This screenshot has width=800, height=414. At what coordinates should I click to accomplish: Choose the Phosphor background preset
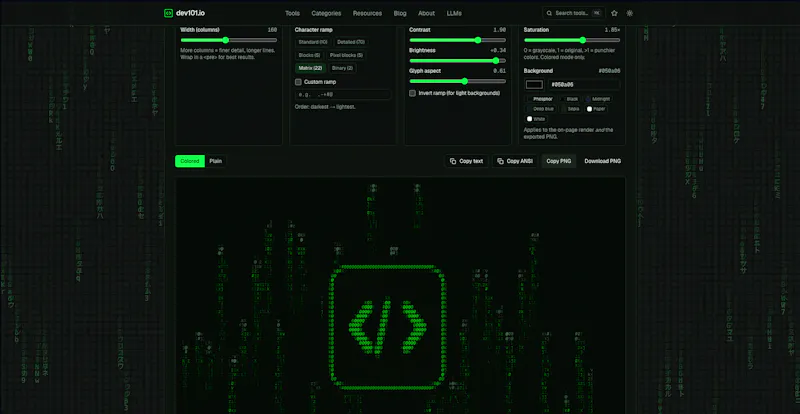540,99
